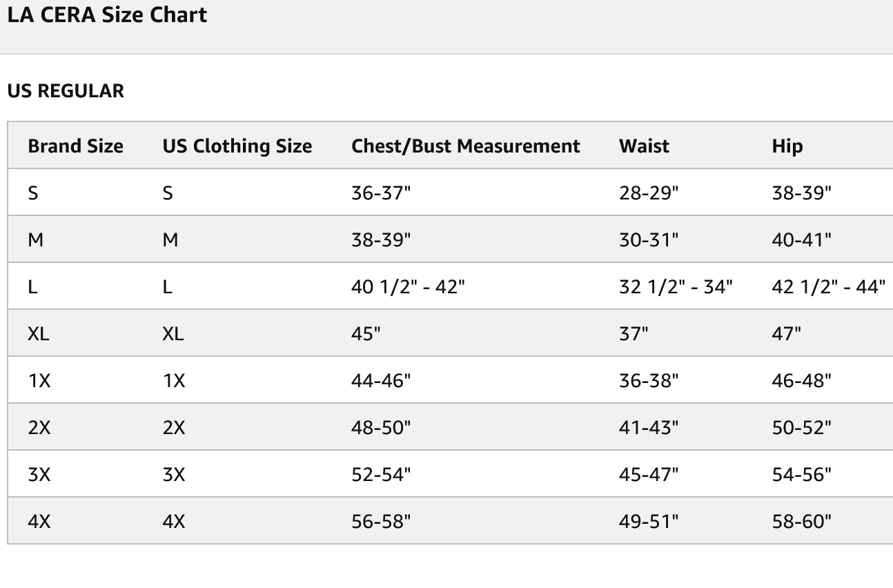Click the LA CERA Size Chart heading
This screenshot has height=588, width=893.
pos(107,15)
